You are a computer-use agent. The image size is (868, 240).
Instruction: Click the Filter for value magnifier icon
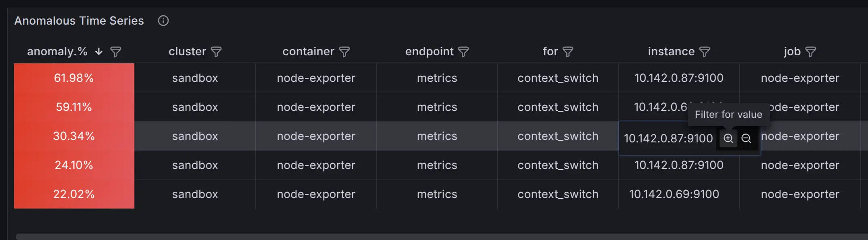[x=728, y=138]
